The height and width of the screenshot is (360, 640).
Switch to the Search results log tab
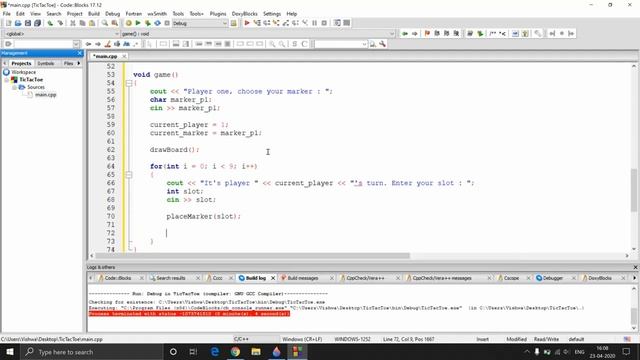click(171, 278)
